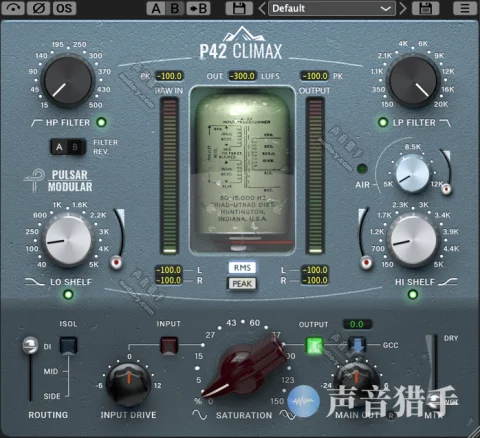Open the hamburger menu
The image size is (480, 438).
(465, 8)
